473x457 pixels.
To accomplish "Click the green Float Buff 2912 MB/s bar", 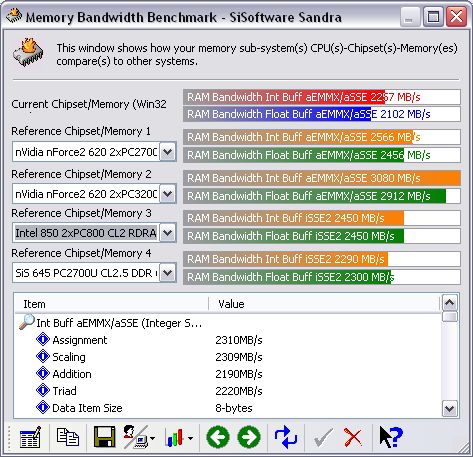I will (x=322, y=196).
